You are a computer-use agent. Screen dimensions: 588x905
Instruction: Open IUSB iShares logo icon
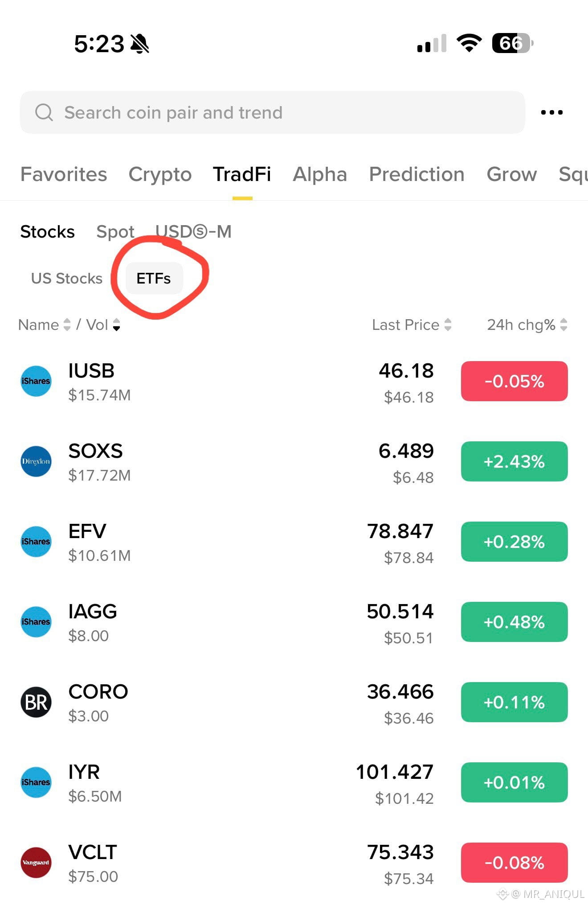tap(36, 381)
